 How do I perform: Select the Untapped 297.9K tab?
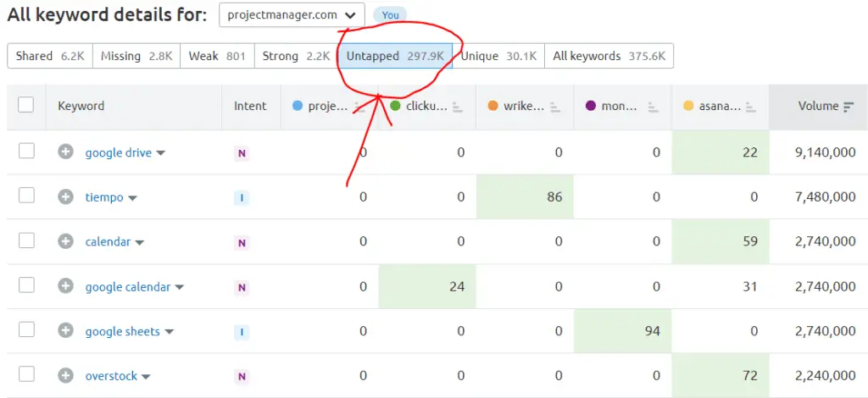(x=395, y=56)
